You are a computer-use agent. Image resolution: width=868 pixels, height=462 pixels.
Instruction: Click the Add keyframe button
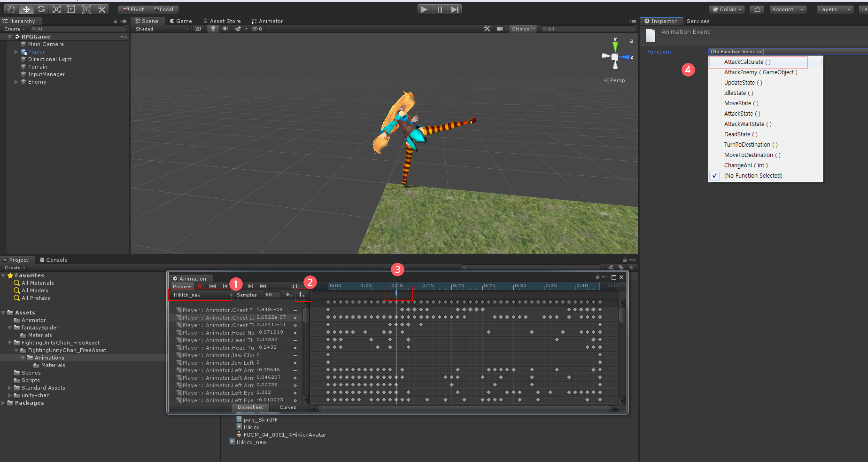tap(289, 295)
